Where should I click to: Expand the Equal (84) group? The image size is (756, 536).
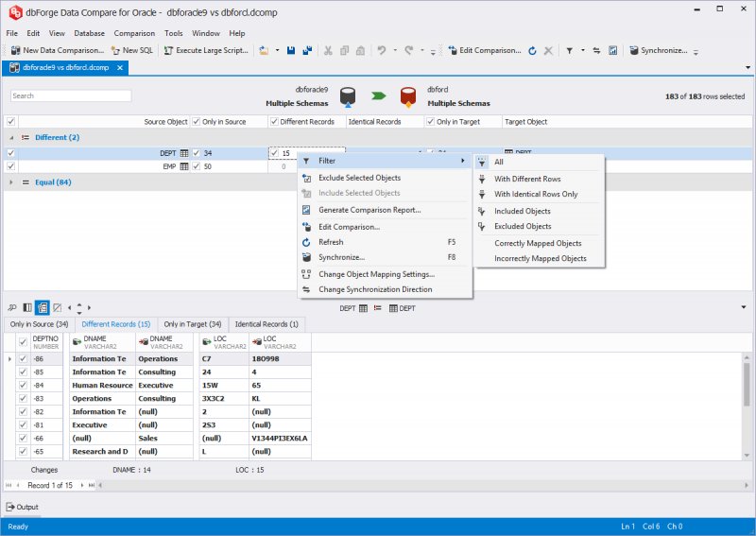tap(11, 182)
